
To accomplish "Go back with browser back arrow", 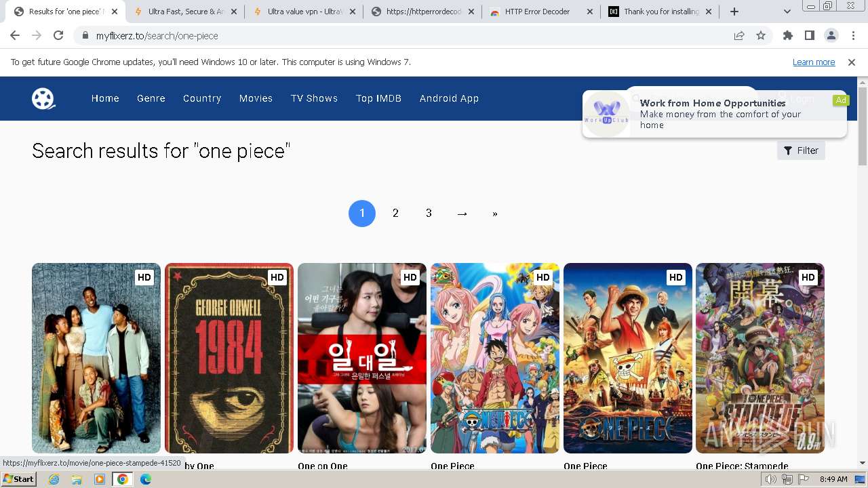I will point(15,36).
